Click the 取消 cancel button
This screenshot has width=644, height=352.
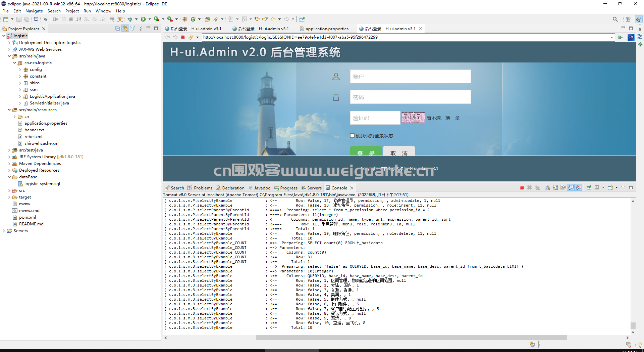[399, 151]
